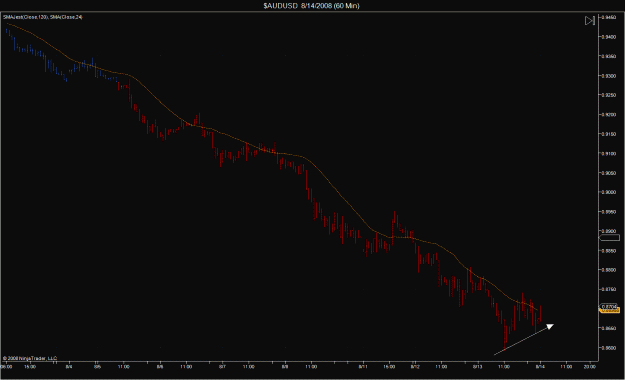This screenshot has width=625, height=380.
Task: Select the $AUDUSD 8/14/2008 (60 Min) chart title
Action: [311, 6]
